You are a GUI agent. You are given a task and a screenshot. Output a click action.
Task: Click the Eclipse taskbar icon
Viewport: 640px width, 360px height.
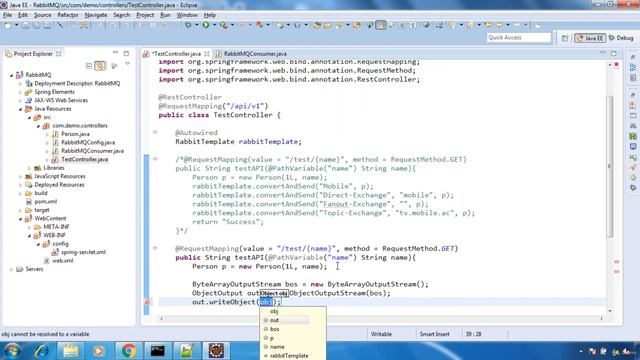(216, 351)
